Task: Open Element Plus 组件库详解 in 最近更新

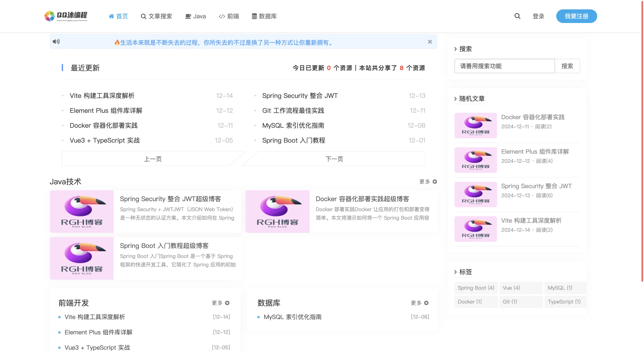Action: pyautogui.click(x=106, y=111)
